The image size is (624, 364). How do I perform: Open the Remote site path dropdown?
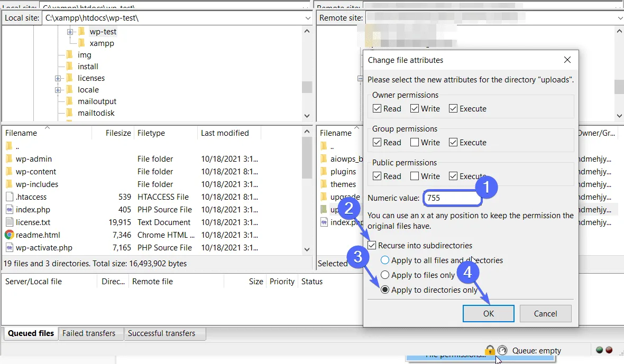point(620,18)
